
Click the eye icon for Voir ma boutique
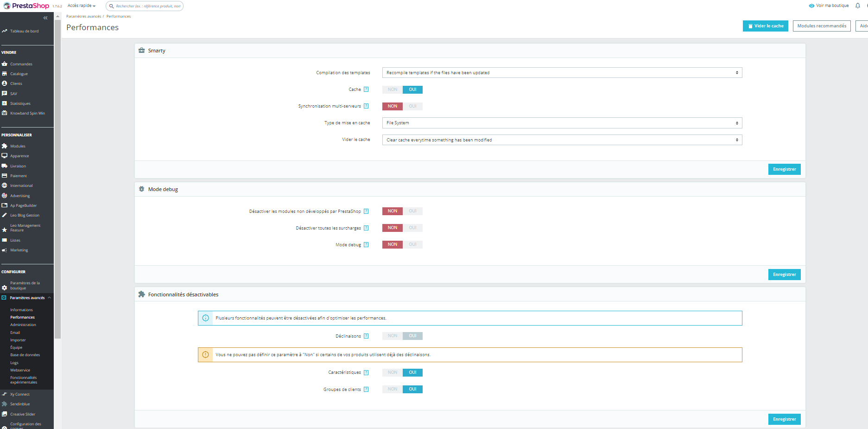click(811, 6)
